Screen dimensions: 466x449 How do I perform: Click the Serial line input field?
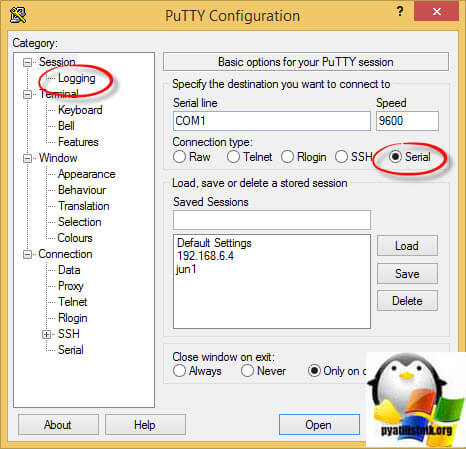pyautogui.click(x=272, y=121)
